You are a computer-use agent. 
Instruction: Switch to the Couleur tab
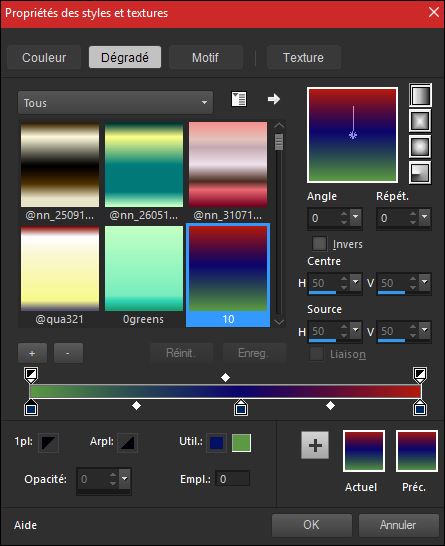44,57
